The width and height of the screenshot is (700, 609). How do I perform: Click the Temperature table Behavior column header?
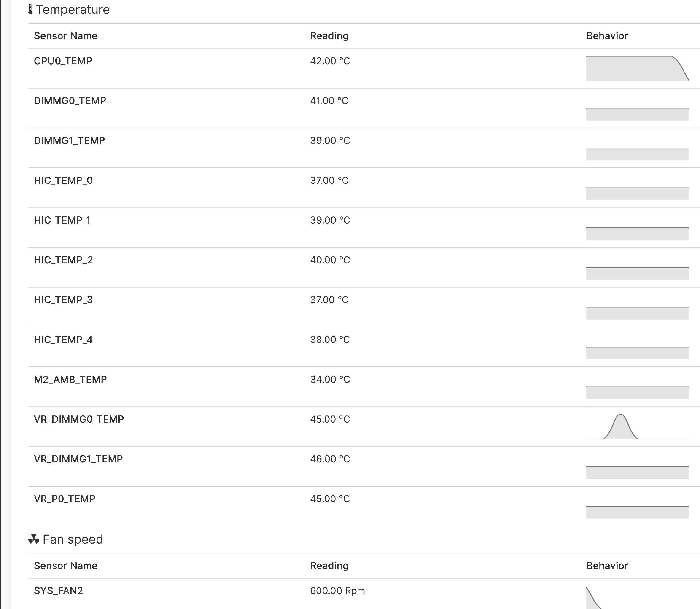[x=607, y=36]
